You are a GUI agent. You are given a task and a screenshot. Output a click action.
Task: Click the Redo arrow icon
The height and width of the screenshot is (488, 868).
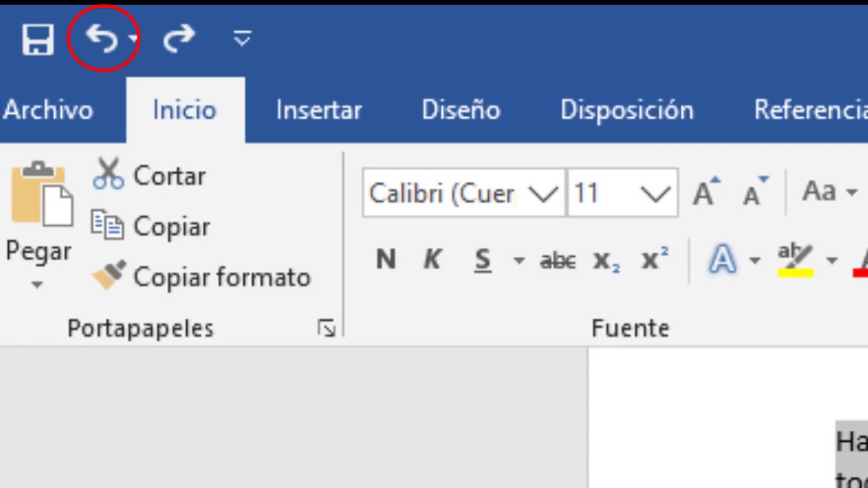coord(178,39)
